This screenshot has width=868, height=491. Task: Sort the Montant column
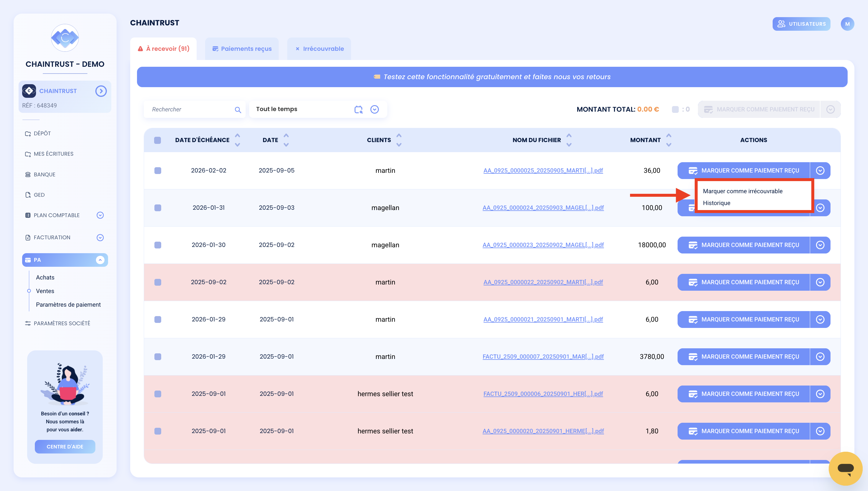[668, 140]
